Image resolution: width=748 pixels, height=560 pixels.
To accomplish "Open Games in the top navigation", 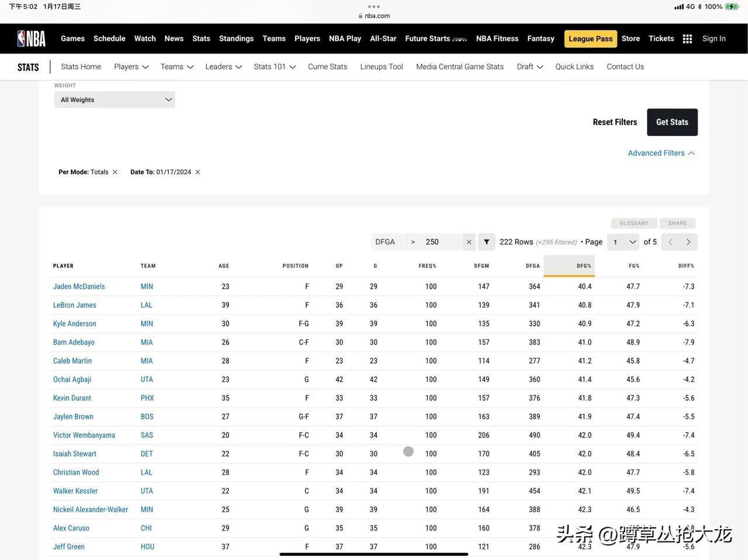I will pos(72,39).
